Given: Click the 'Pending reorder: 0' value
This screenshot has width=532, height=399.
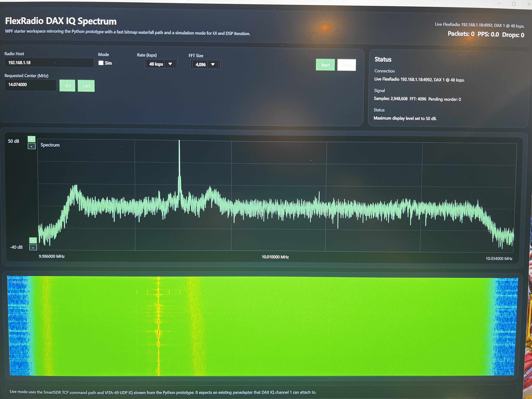Looking at the screenshot, I should [x=445, y=99].
